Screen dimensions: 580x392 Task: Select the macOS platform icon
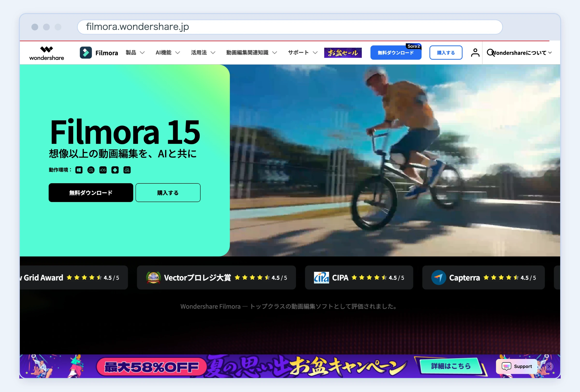[x=91, y=170]
